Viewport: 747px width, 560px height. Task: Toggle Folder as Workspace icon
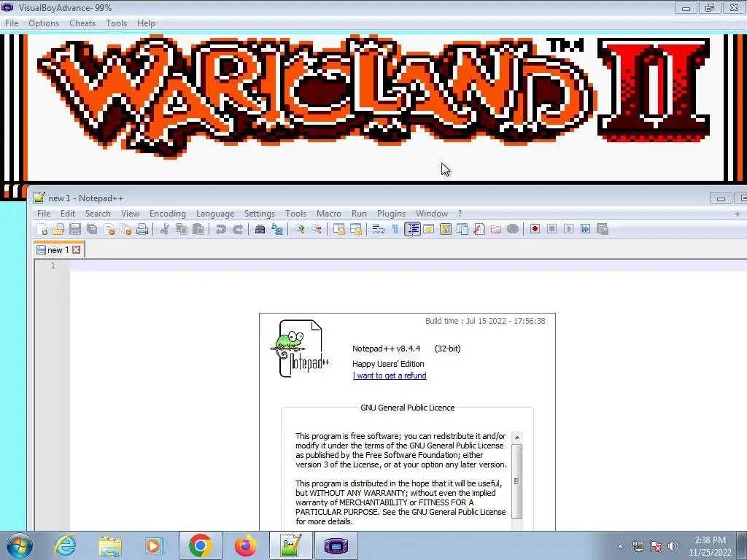pos(496,230)
